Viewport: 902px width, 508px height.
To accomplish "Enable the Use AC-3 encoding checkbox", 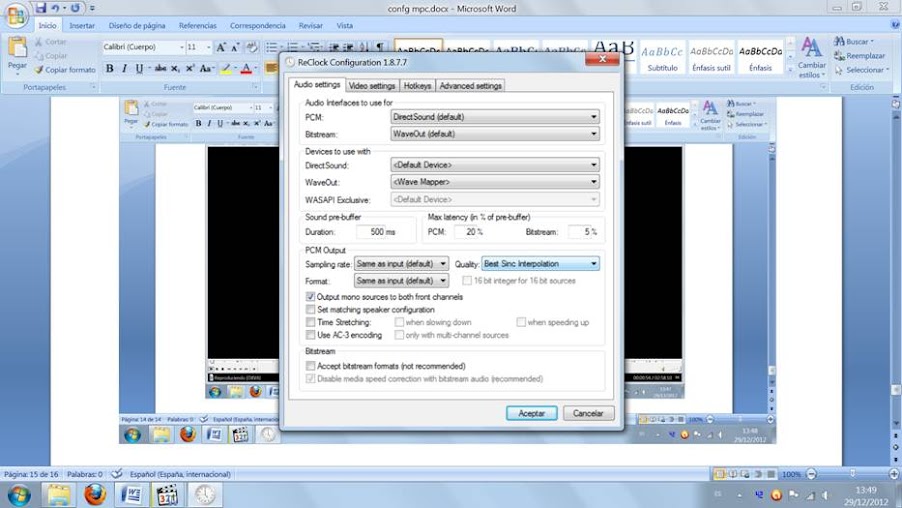I will tap(311, 335).
